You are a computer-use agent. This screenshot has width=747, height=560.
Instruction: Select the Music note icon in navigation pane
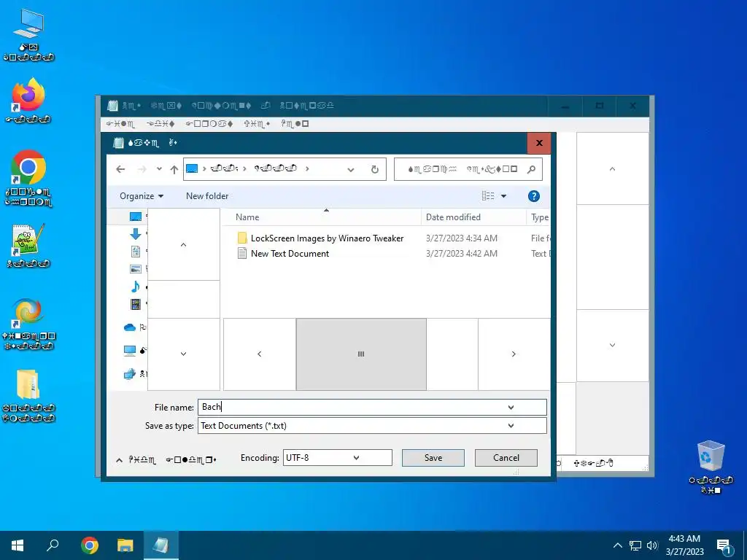135,286
